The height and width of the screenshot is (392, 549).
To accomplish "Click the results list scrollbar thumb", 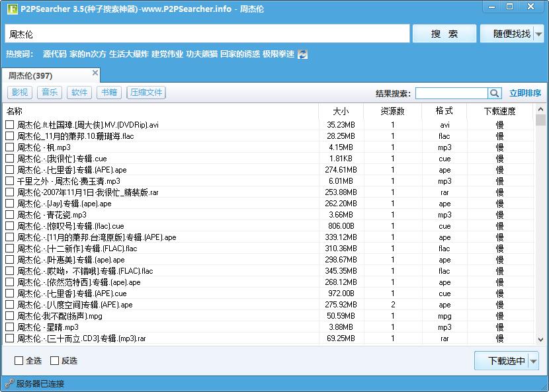I will [540, 120].
